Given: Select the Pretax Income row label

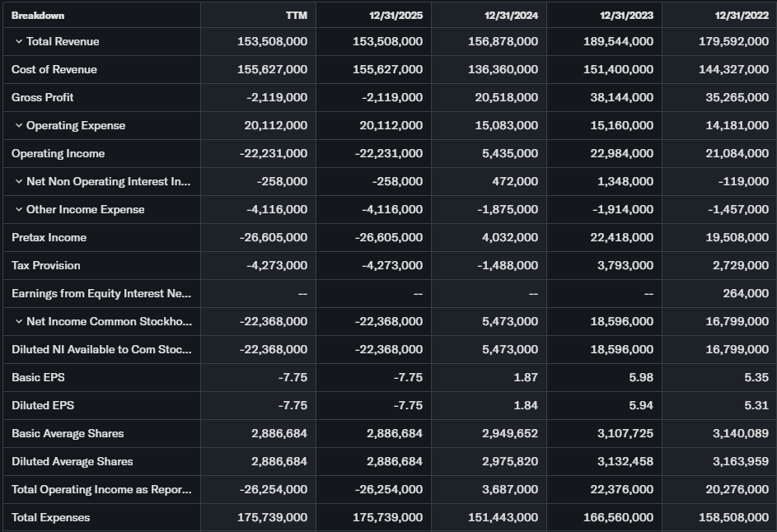Looking at the screenshot, I should (49, 238).
